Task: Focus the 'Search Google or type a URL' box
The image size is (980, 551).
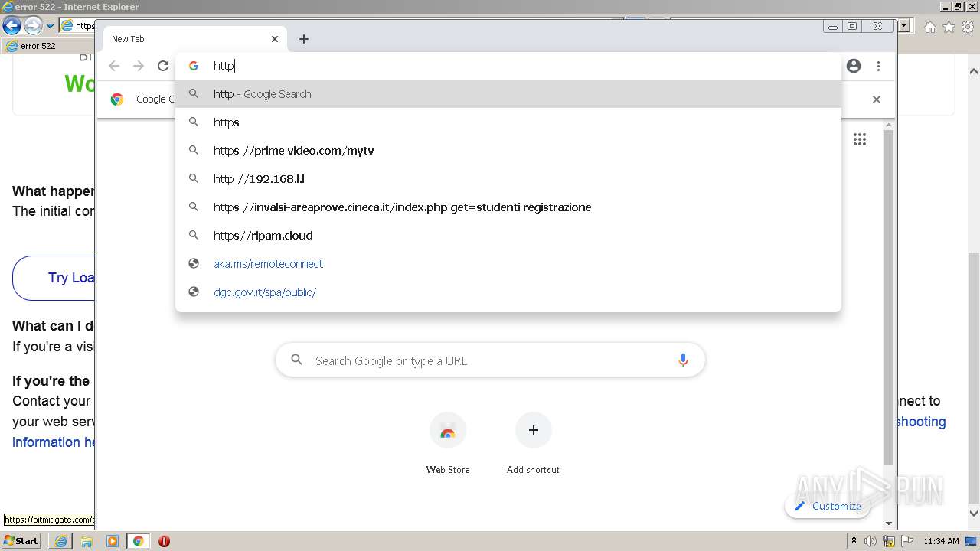Action: click(x=490, y=360)
